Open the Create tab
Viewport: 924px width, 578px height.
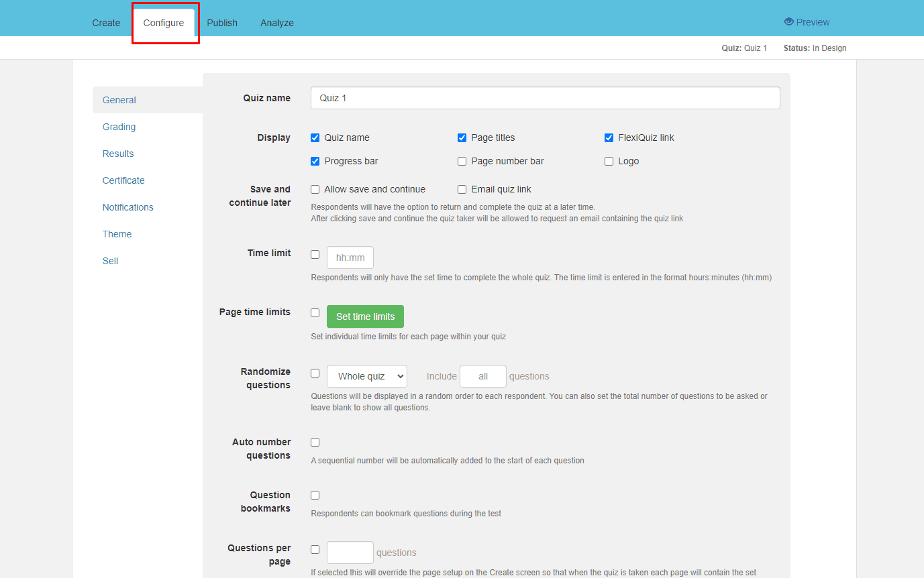click(106, 23)
